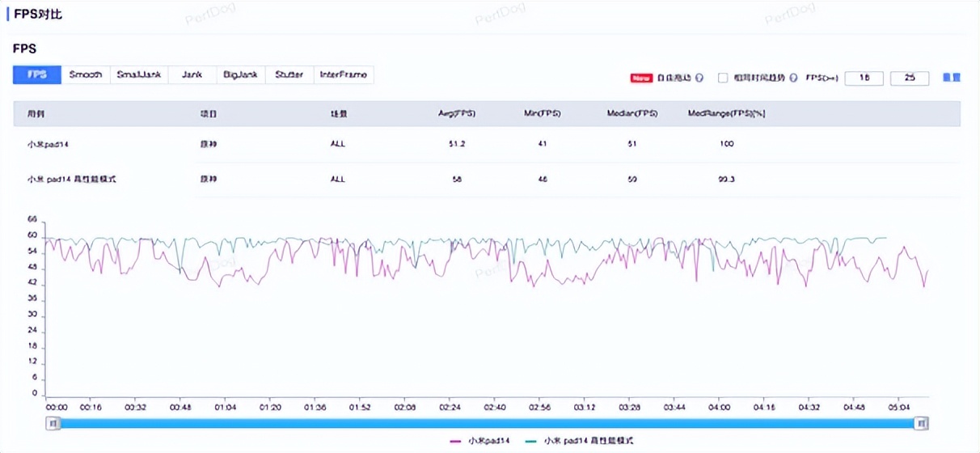Open the SmallJank tab
The image size is (980, 453).
pyautogui.click(x=139, y=74)
